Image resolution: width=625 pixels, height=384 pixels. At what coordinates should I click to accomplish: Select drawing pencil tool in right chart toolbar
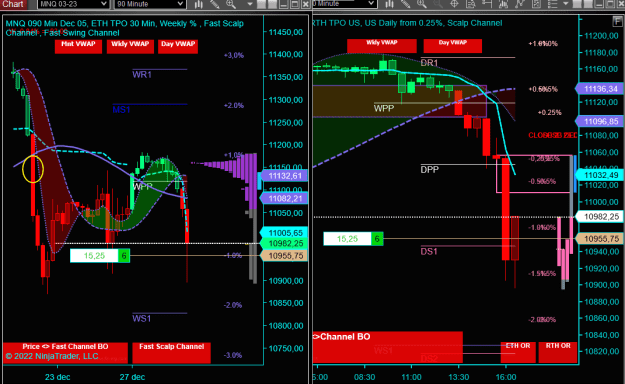[405, 4]
